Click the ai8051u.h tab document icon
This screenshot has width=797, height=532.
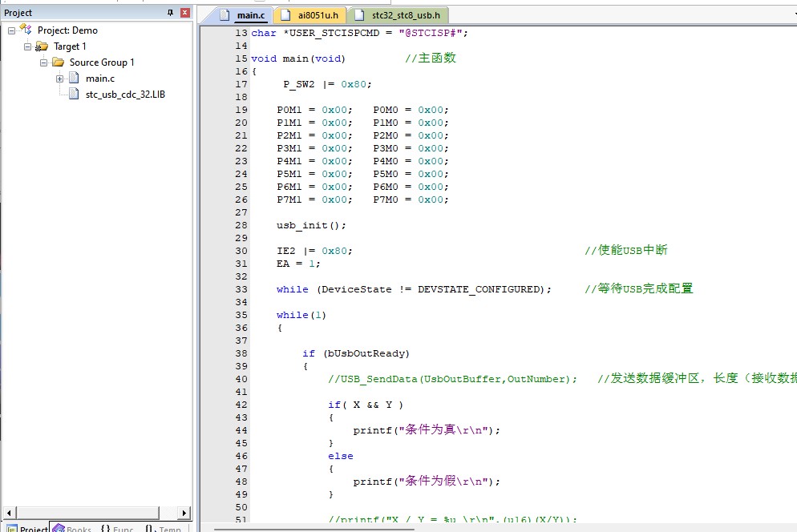click(x=285, y=15)
